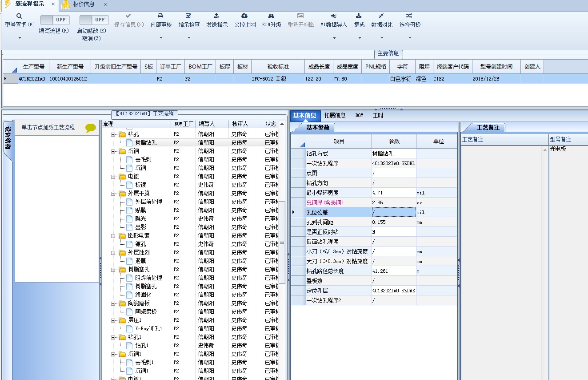The height and width of the screenshot is (380, 588).
Task: Open dropdown arrow under 集成
Action: (360, 38)
